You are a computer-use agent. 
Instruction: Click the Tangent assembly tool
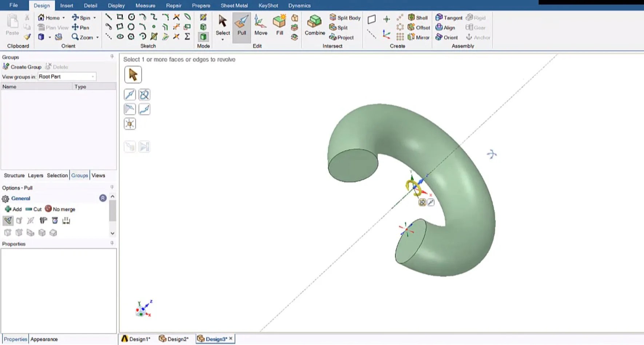point(449,17)
